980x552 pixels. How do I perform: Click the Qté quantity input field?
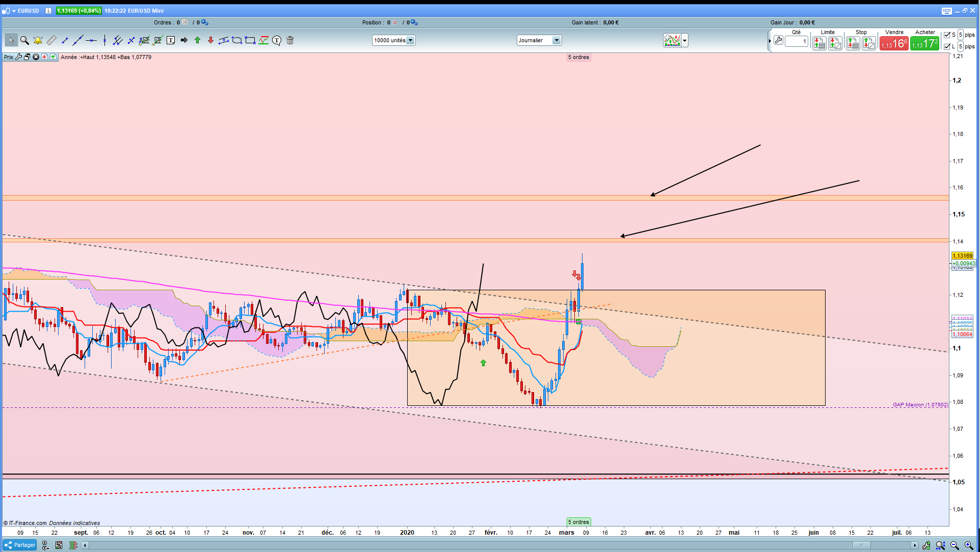pos(797,41)
